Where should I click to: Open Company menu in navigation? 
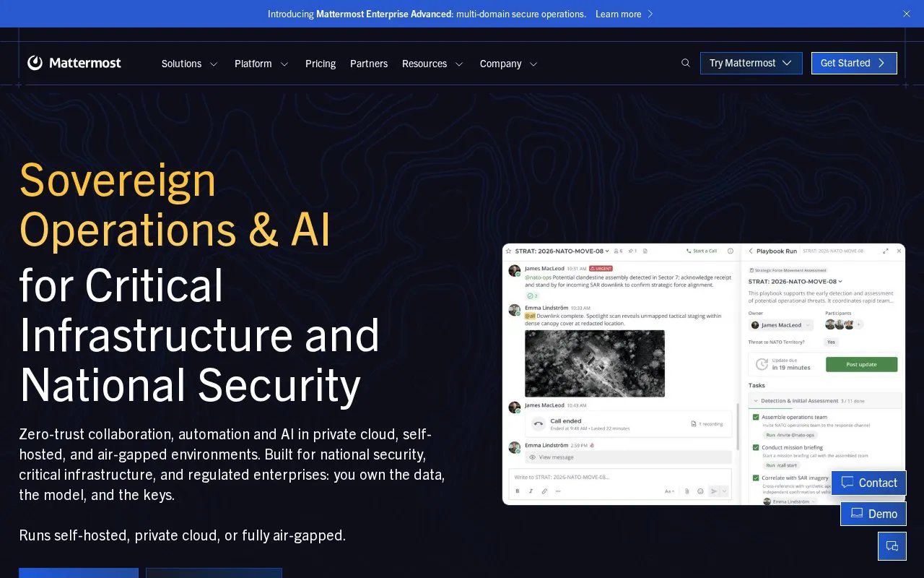[x=509, y=64]
